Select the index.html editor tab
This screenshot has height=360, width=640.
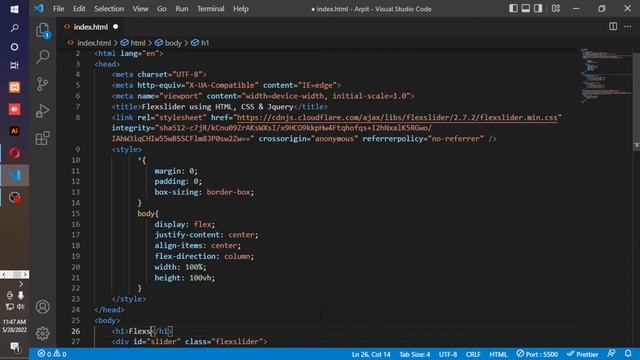pyautogui.click(x=91, y=27)
